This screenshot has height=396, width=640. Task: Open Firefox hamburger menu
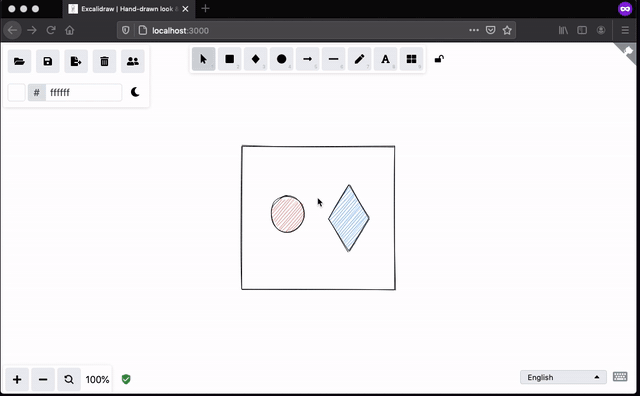coord(625,30)
